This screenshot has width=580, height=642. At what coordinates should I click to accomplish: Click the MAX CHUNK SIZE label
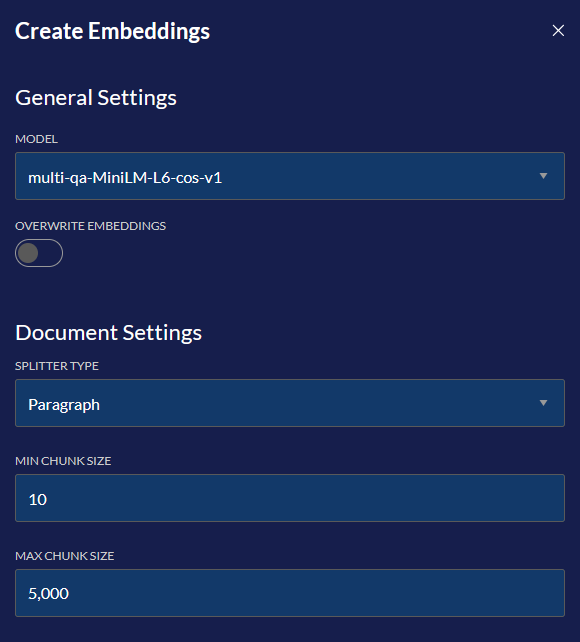point(65,556)
